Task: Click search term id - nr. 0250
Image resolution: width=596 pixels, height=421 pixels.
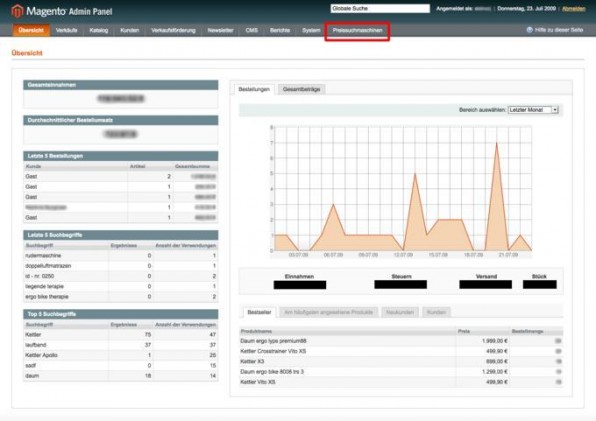Action: [40, 276]
